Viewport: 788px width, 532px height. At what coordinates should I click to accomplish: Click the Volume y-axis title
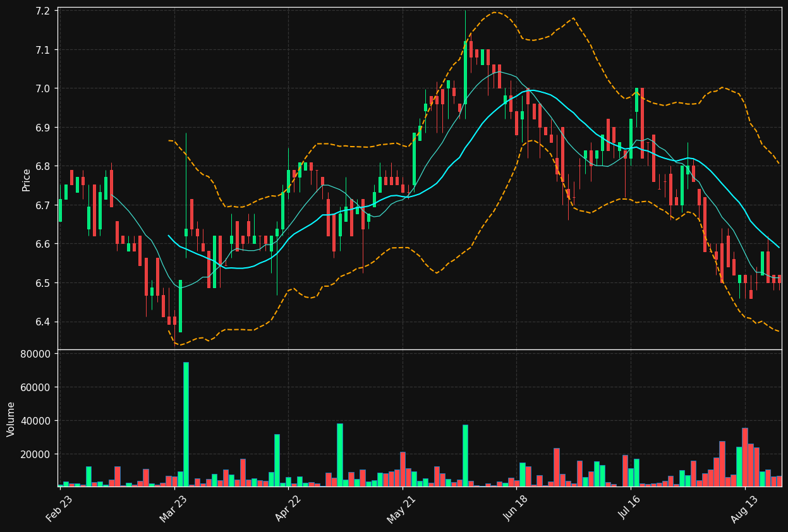[11, 419]
